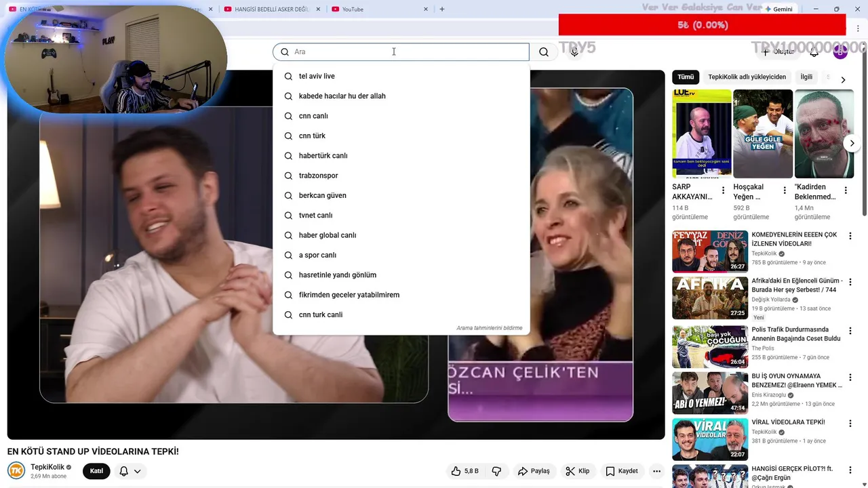The width and height of the screenshot is (868, 488).
Task: Open options for Hoşçakal Yeğen short
Action: click(x=785, y=190)
